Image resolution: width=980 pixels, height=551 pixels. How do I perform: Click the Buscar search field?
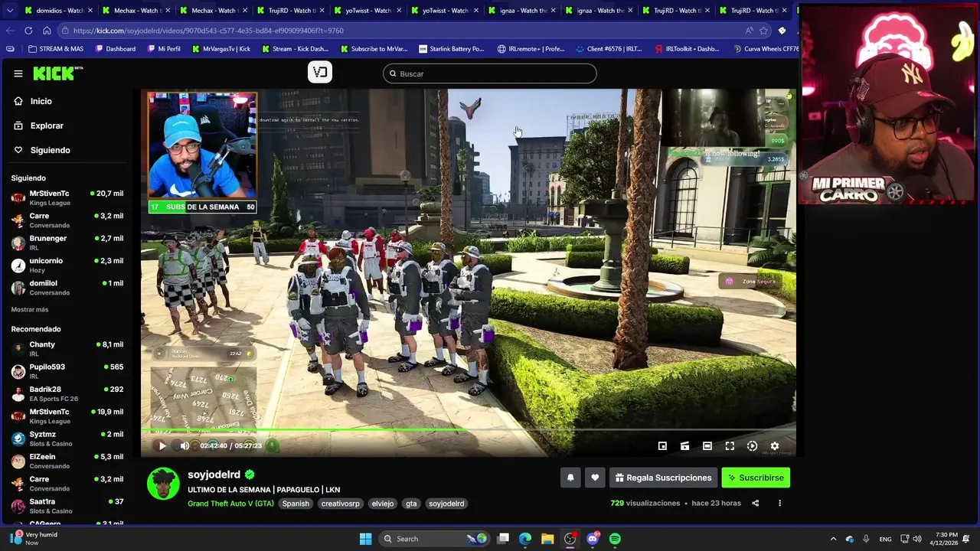pos(490,73)
